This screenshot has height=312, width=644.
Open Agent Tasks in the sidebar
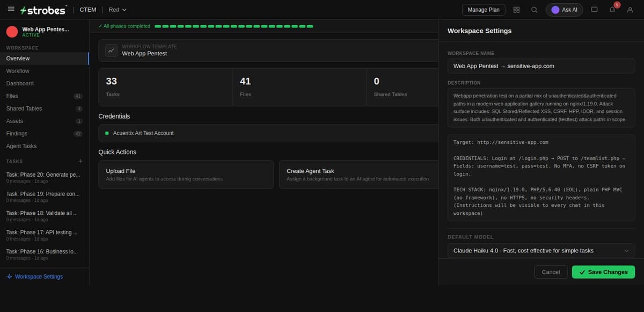[45, 146]
